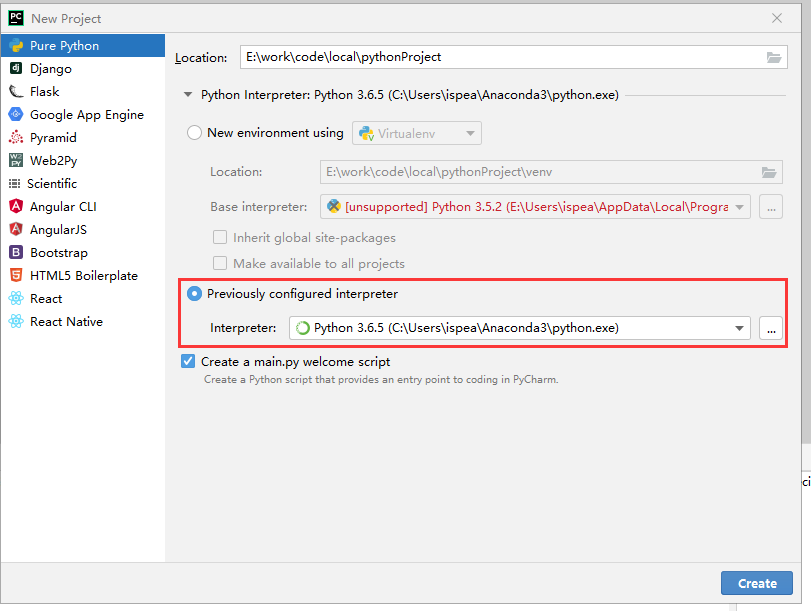The height and width of the screenshot is (611, 811).
Task: Click the Angular CLI shield icon
Action: pyautogui.click(x=16, y=206)
